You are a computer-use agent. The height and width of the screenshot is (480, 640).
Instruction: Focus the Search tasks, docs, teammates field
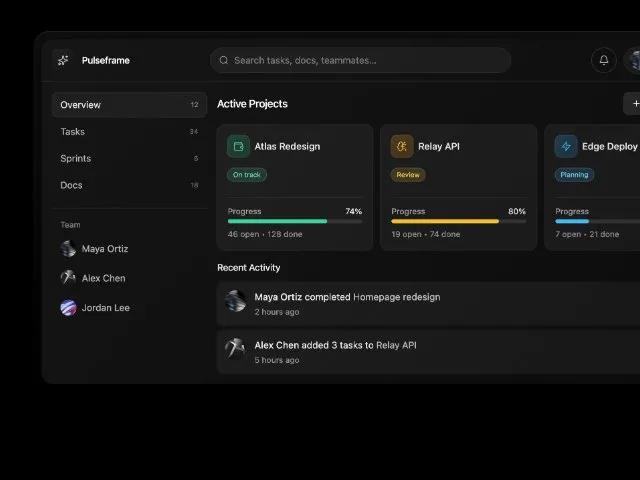(x=360, y=60)
